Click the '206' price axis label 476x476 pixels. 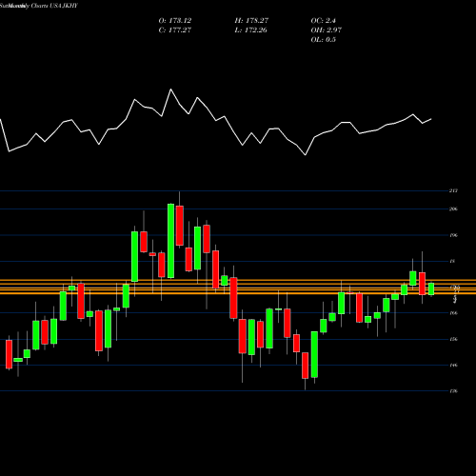click(453, 209)
